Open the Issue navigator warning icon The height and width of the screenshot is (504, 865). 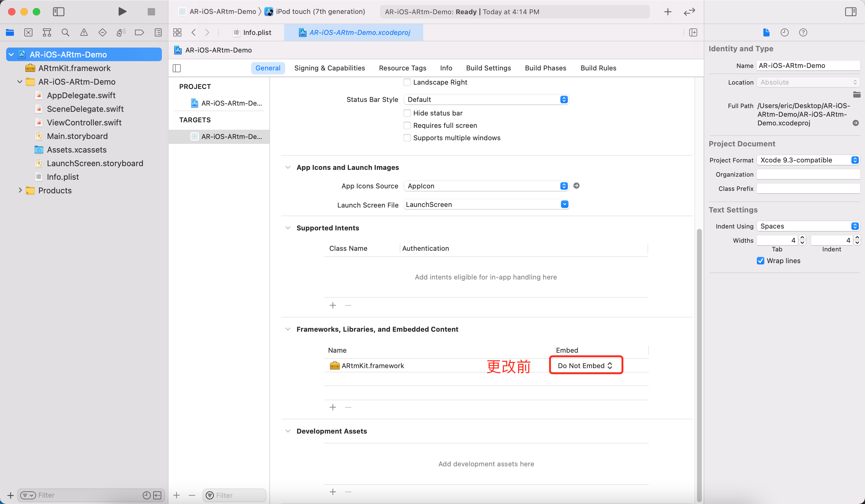pos(84,33)
